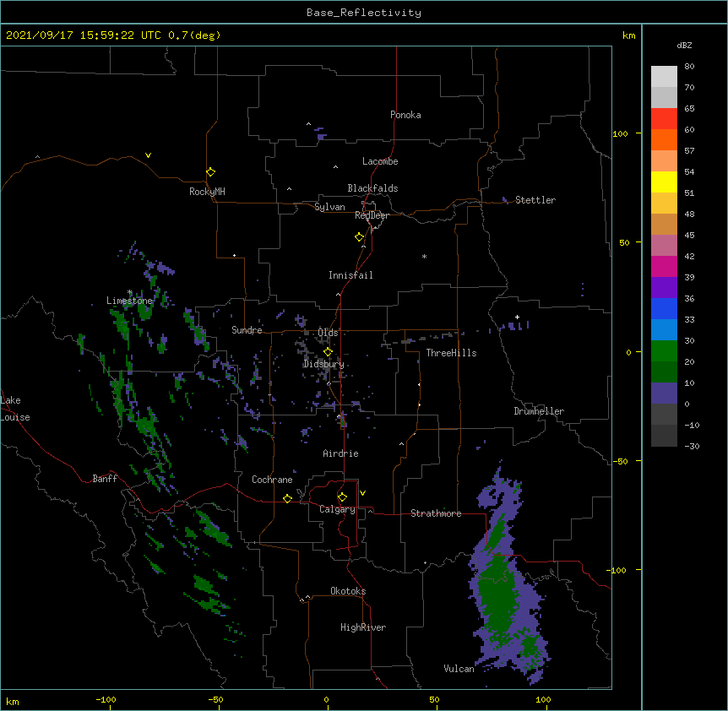Select the Vulcan label
Viewport: 728px width, 711px height.
coord(459,669)
